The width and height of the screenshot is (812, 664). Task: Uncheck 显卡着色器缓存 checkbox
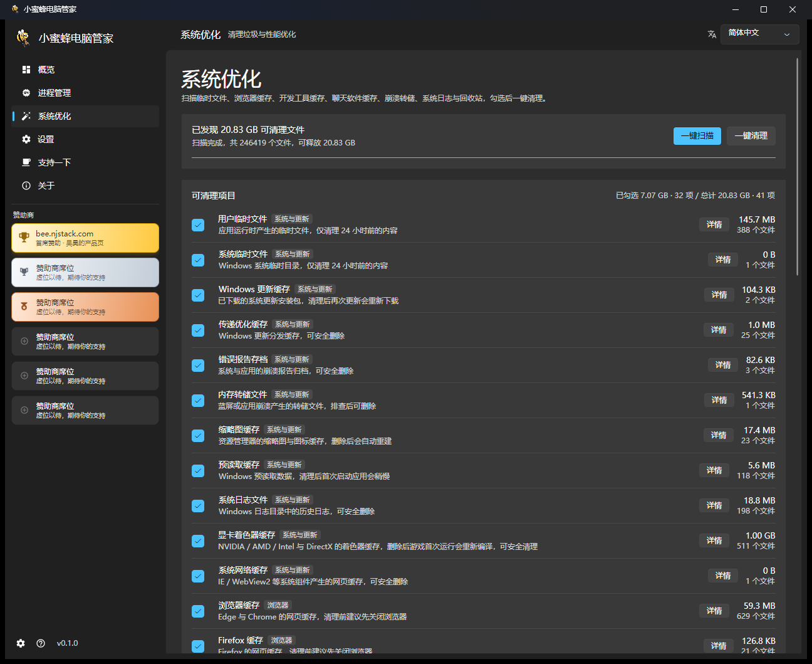[x=198, y=540]
